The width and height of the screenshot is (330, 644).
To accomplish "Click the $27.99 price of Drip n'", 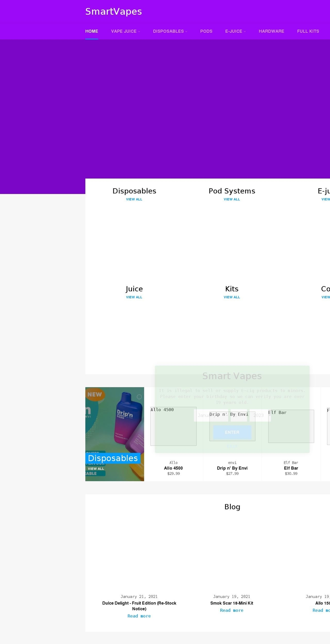I will (232, 474).
